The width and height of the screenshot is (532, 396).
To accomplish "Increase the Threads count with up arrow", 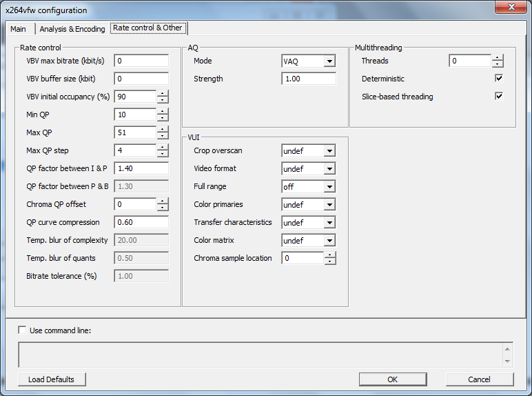I will pos(498,58).
